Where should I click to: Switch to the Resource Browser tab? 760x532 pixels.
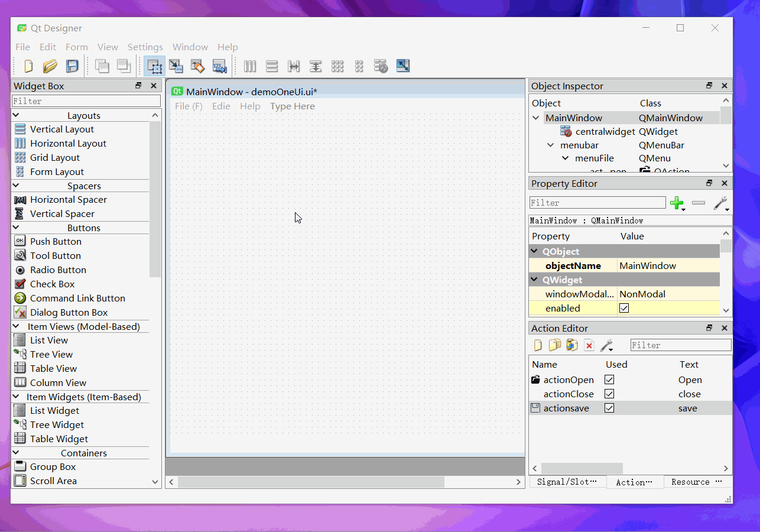click(697, 482)
